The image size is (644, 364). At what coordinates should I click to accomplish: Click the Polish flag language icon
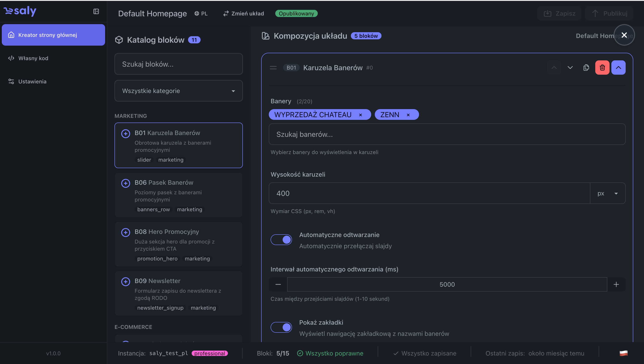[x=623, y=353]
